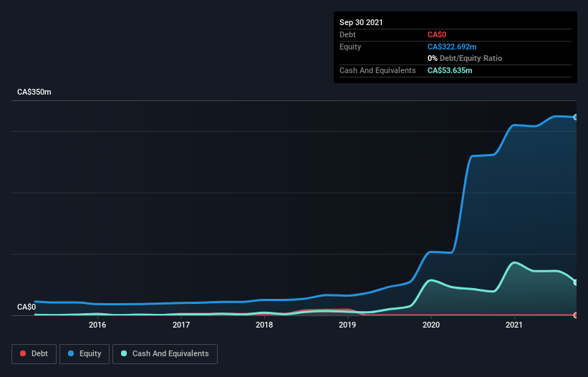Viewport: 588px width, 377px height.
Task: Click the 2018 x-axis label
Action: pos(264,325)
